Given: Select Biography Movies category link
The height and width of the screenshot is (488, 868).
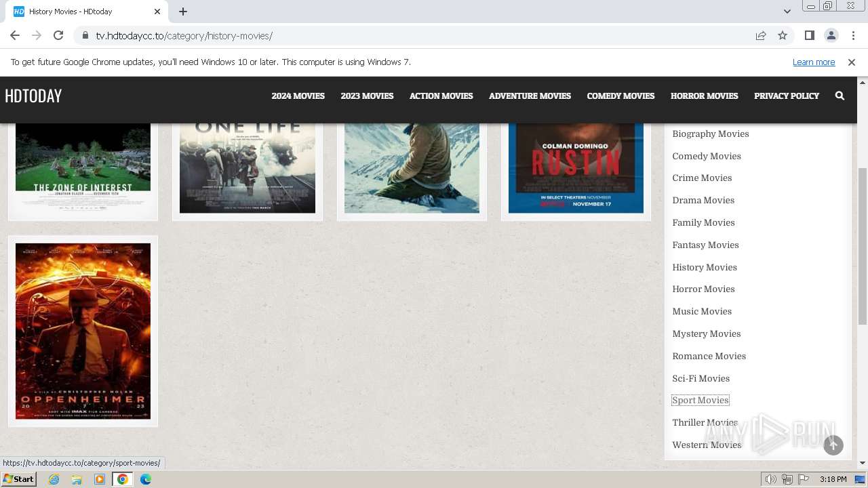Looking at the screenshot, I should coord(711,134).
